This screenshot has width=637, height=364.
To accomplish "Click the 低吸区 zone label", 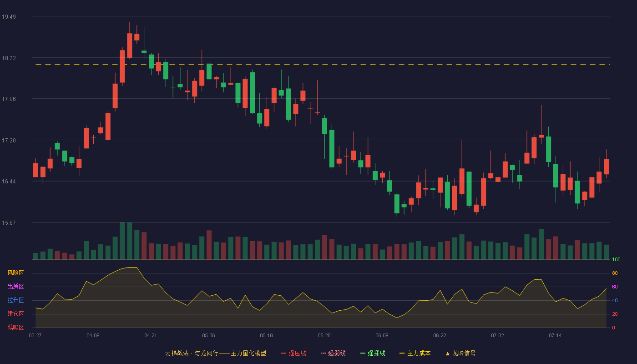I will [x=15, y=327].
